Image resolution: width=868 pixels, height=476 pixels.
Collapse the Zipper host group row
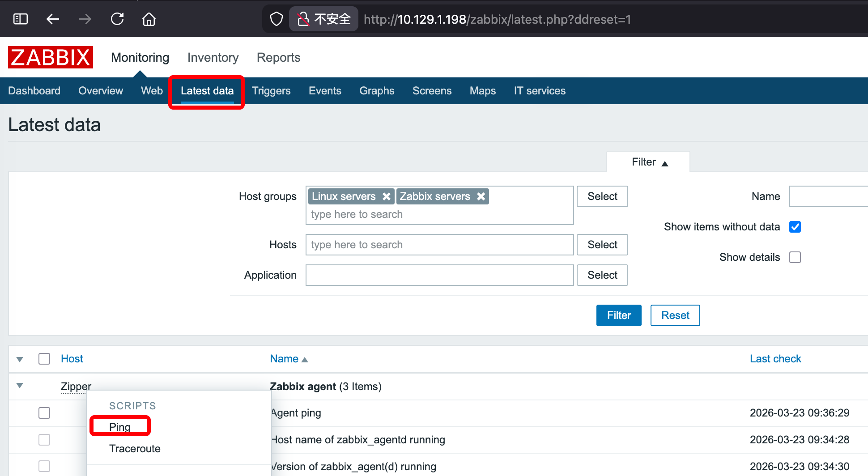tap(20, 386)
